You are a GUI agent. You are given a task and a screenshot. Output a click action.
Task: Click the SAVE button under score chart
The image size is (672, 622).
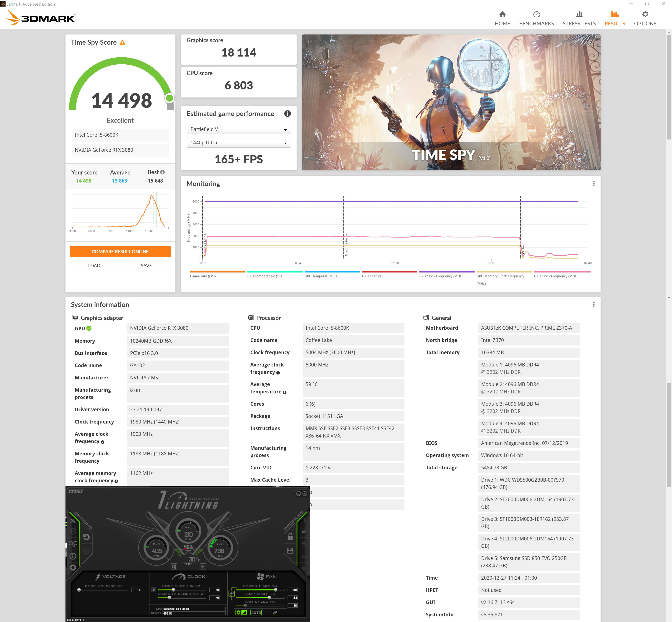pos(146,265)
